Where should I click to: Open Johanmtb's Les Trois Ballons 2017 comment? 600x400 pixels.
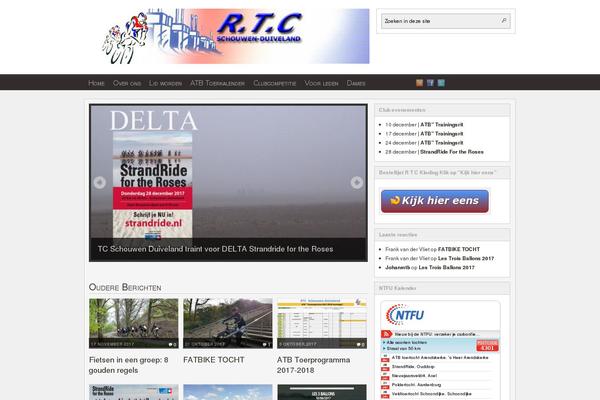(x=447, y=268)
